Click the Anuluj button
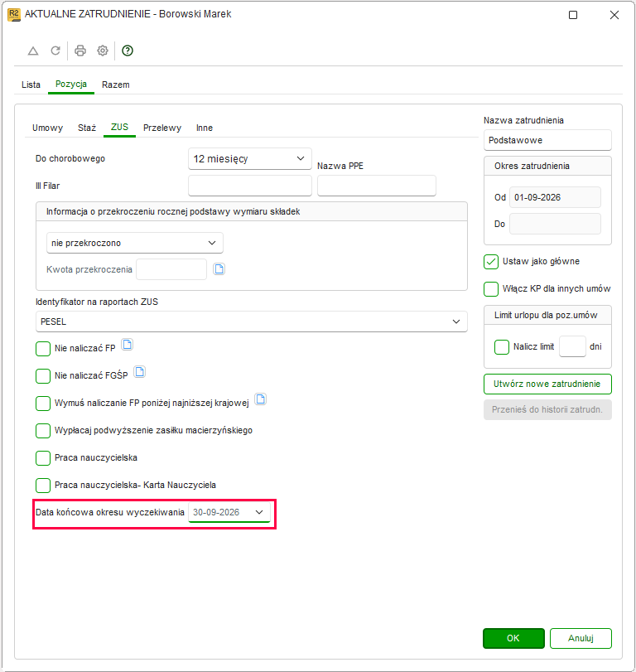The image size is (636, 672). point(581,638)
